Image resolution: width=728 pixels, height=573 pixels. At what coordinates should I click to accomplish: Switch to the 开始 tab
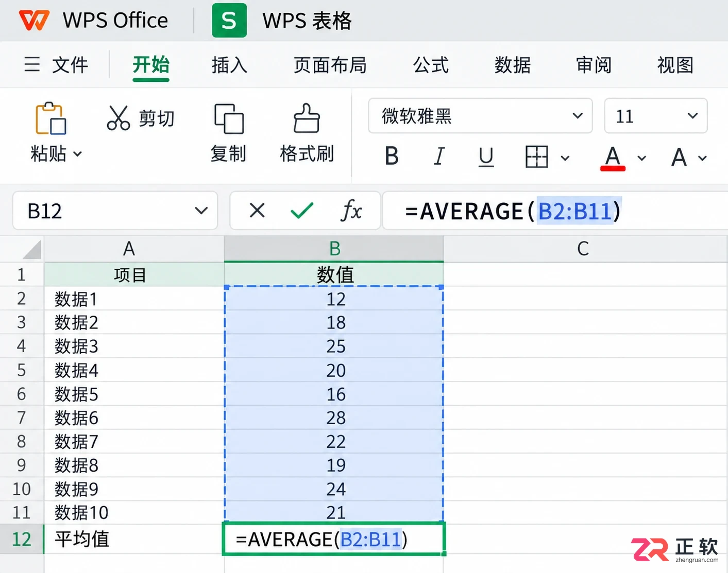click(x=151, y=65)
